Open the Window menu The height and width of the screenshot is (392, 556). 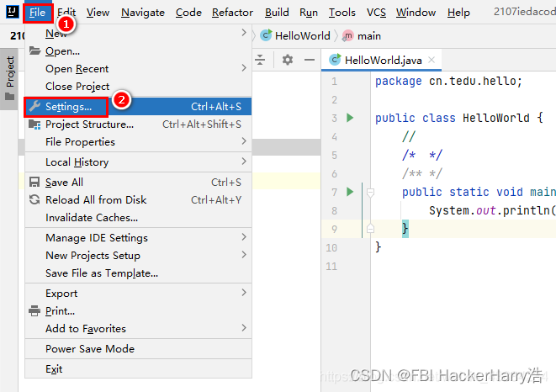(416, 13)
